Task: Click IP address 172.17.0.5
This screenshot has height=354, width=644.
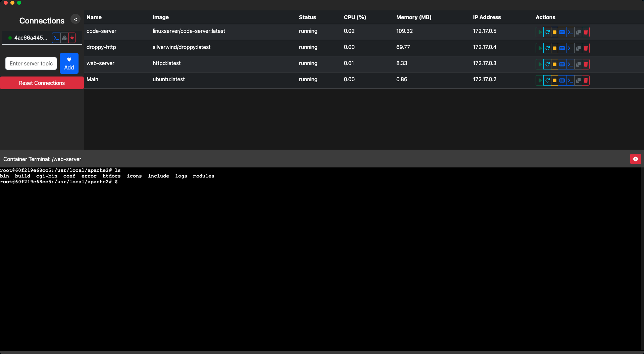Action: (x=485, y=31)
